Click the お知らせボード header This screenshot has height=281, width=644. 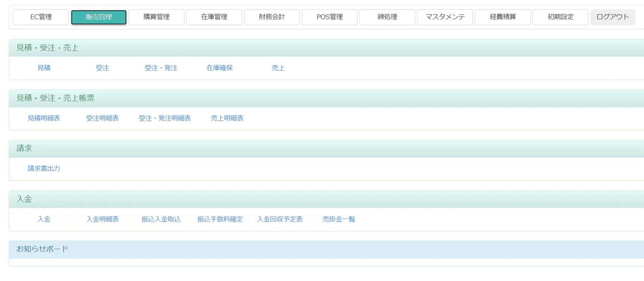(x=42, y=249)
